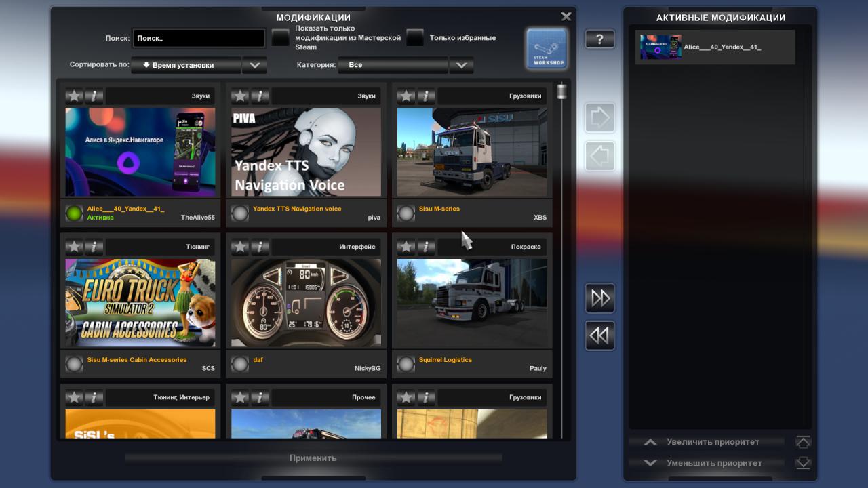Click Увеличить приоритет to raise priority
Viewport: 868px width, 488px height.
pyautogui.click(x=712, y=442)
